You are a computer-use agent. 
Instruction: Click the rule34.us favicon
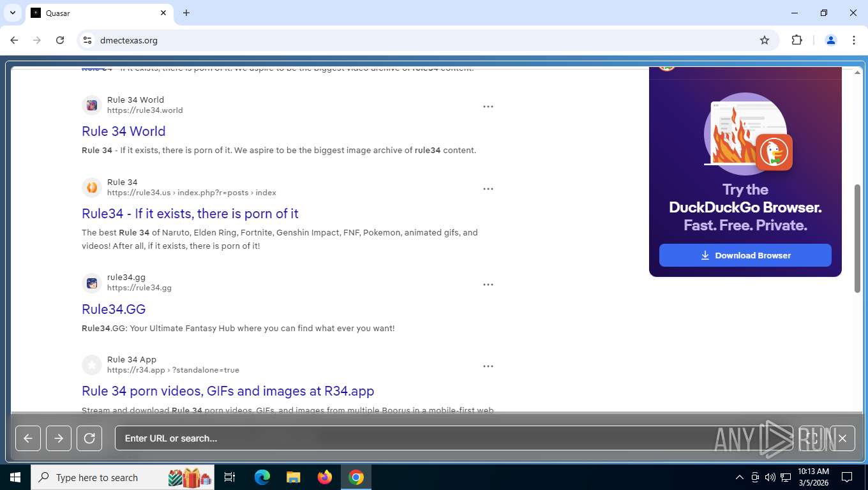pyautogui.click(x=92, y=188)
